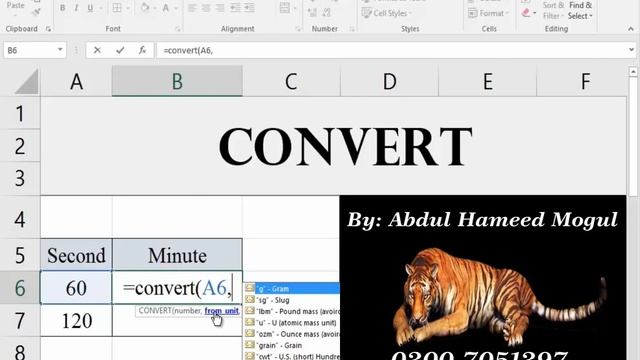Select column A header
Image resolution: width=640 pixels, height=360 pixels.
[x=76, y=82]
